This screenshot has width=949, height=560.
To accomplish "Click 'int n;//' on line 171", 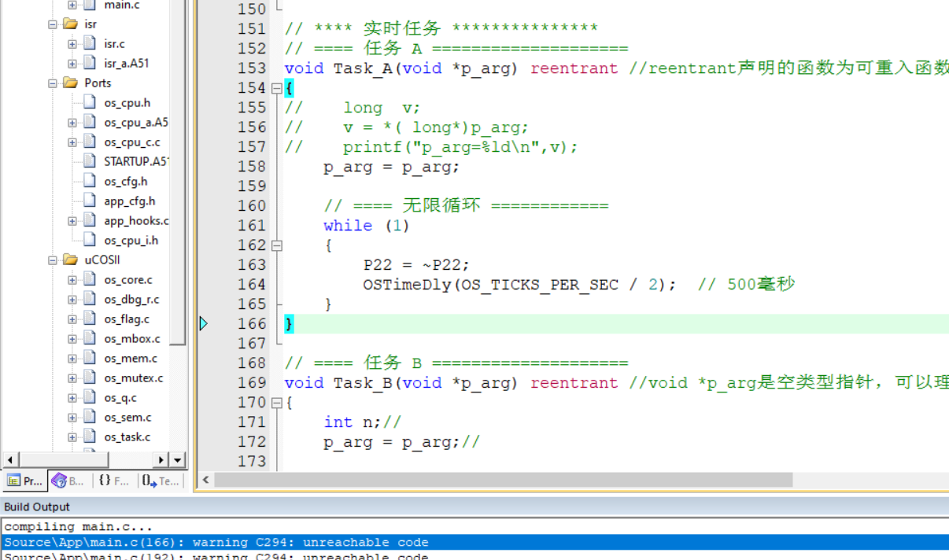I will click(x=363, y=422).
